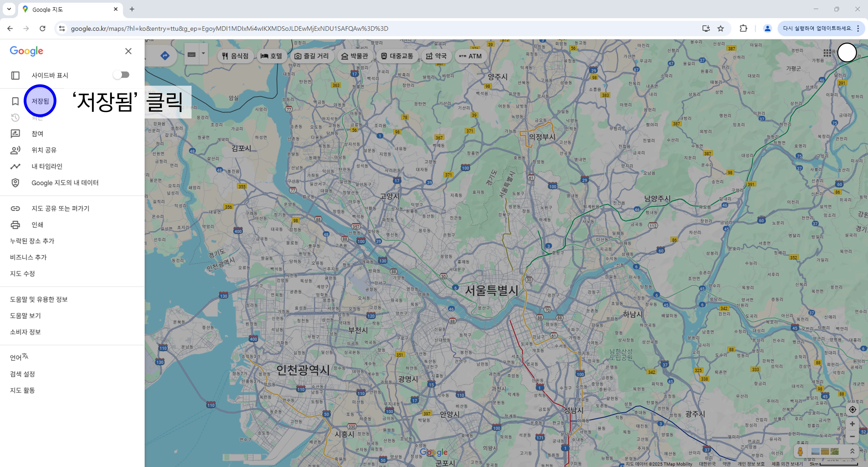
Task: Zoom in with the plus button
Action: (852, 424)
